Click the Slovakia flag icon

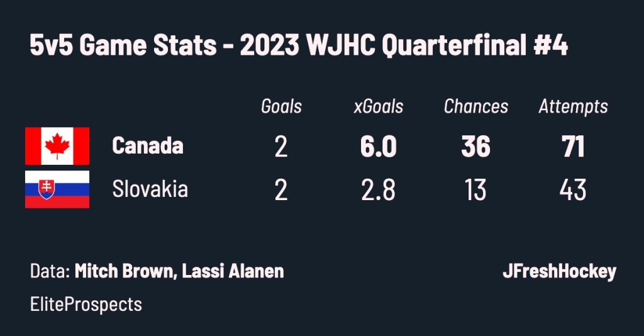(57, 189)
